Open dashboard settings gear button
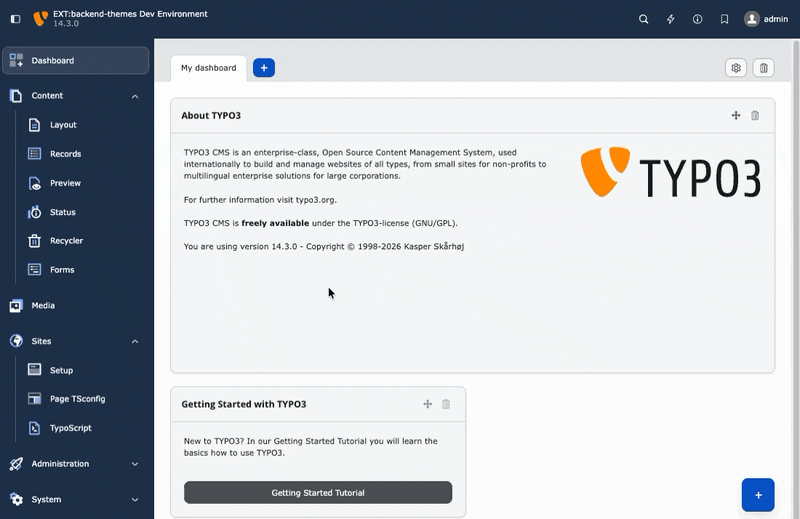The width and height of the screenshot is (800, 519). (736, 68)
